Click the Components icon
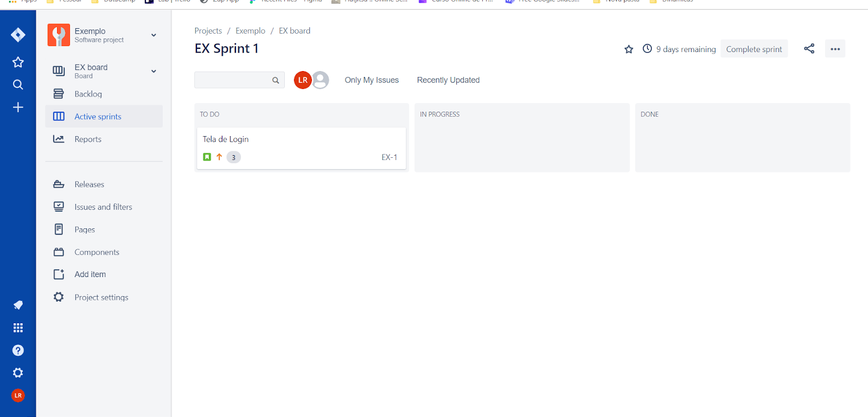The image size is (868, 417). [59, 252]
